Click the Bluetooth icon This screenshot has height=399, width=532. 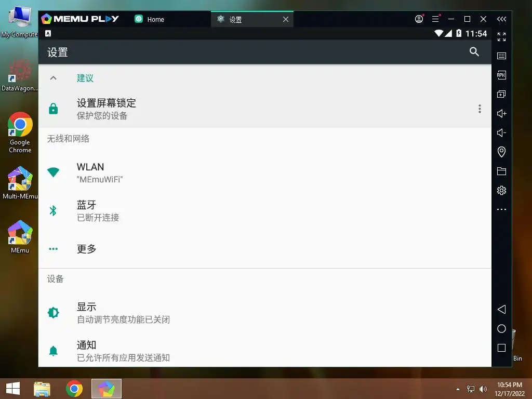54,211
